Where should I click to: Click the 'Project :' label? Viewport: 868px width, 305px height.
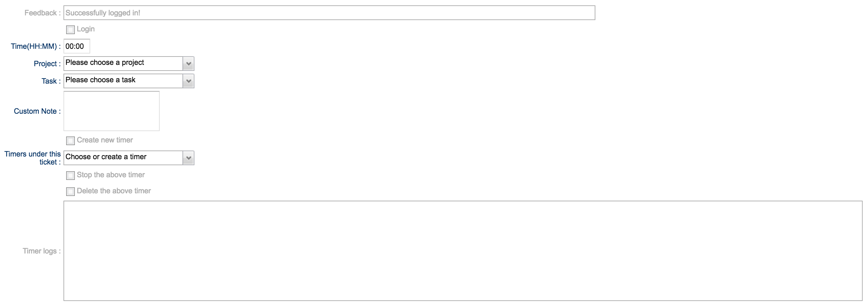[47, 64]
